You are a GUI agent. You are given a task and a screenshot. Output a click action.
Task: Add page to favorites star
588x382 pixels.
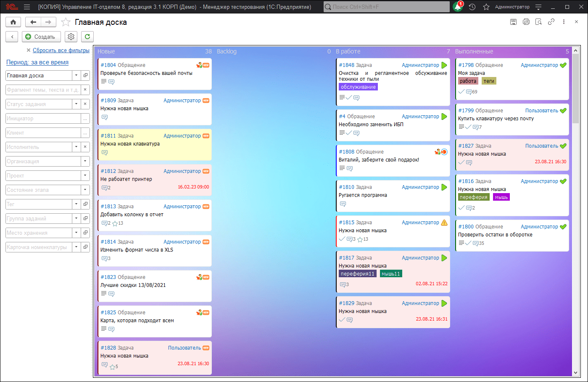(66, 22)
